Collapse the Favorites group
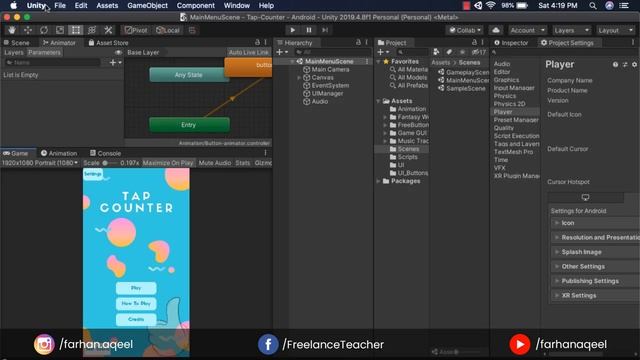This screenshot has height=360, width=640. pyautogui.click(x=378, y=62)
